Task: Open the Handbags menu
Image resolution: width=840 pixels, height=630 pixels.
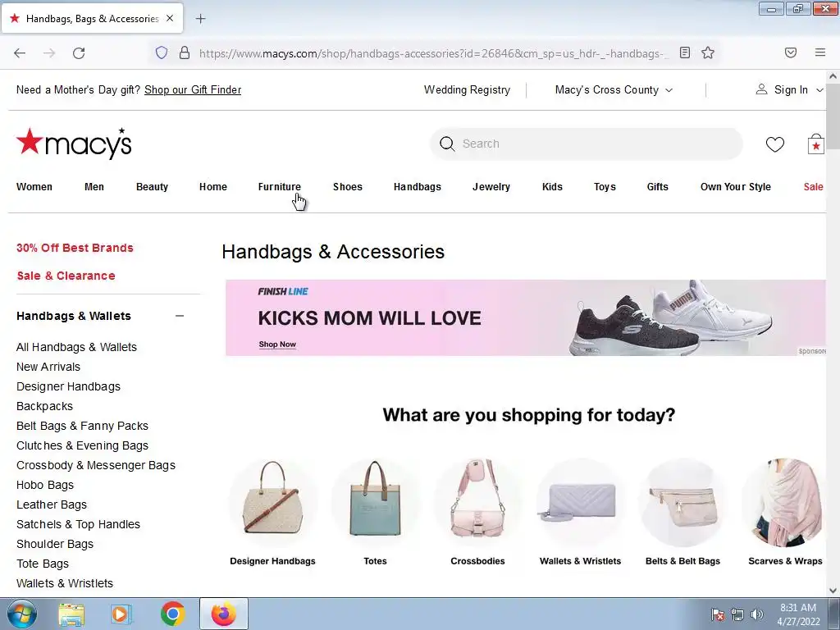Action: coord(418,187)
